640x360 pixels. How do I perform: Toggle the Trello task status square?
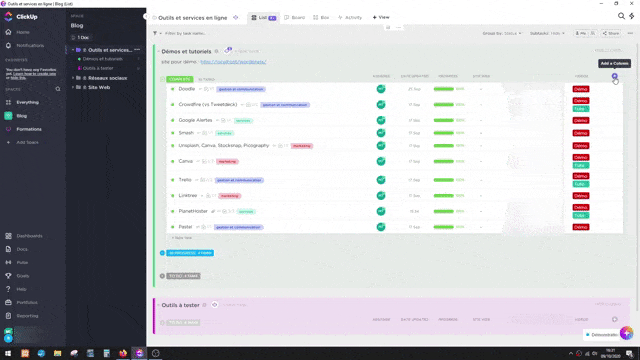(x=173, y=180)
